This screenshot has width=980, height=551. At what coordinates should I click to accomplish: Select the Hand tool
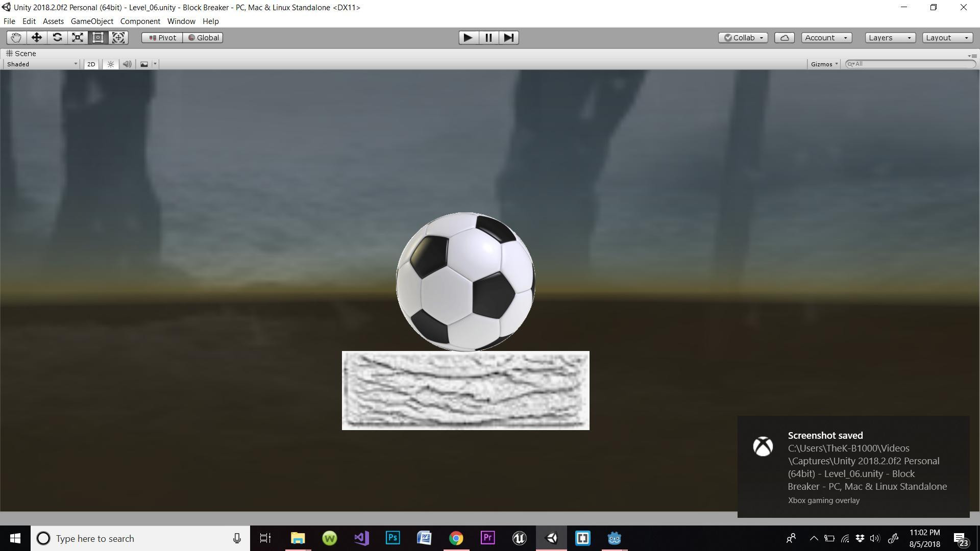(x=16, y=38)
